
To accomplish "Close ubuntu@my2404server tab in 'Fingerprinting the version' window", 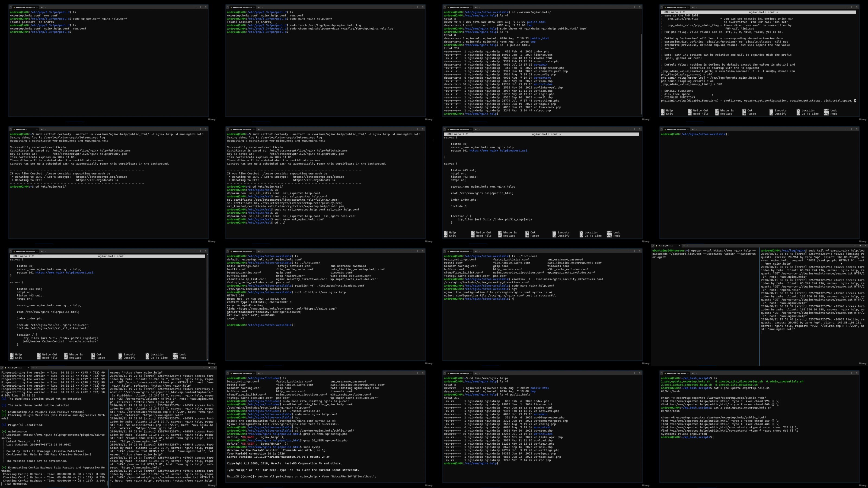I will 28,368.
